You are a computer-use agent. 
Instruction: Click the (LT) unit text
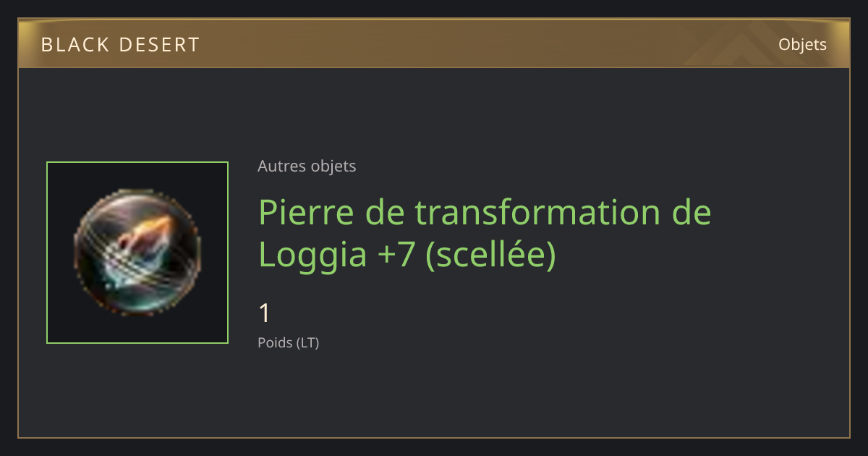[x=307, y=343]
